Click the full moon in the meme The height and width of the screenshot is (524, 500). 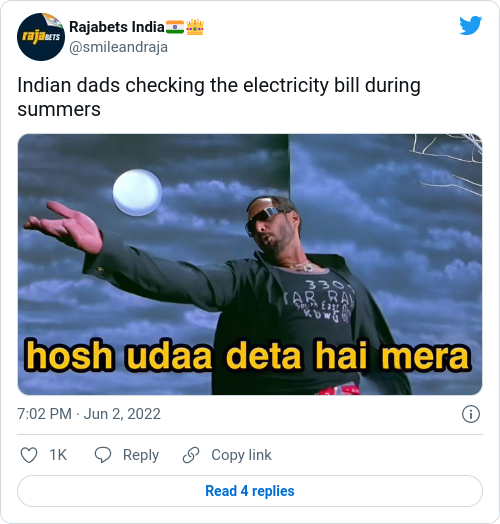tap(137, 192)
